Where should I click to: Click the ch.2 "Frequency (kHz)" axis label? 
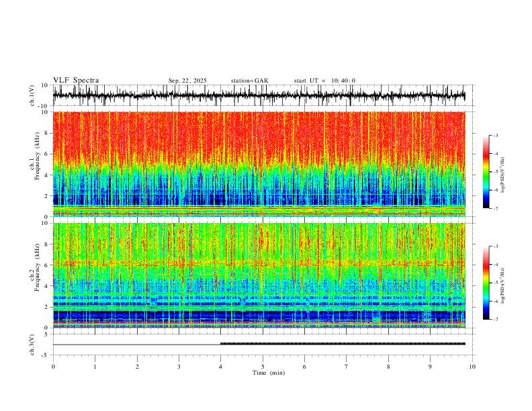(38, 267)
